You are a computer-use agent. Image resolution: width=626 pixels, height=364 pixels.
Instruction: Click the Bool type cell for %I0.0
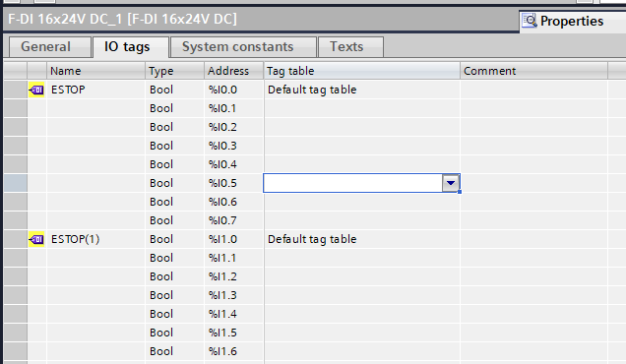tap(175, 90)
